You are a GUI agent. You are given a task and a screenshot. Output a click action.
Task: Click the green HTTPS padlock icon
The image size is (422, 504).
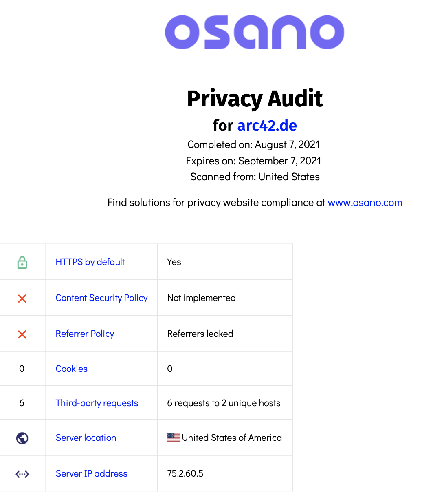tap(22, 263)
